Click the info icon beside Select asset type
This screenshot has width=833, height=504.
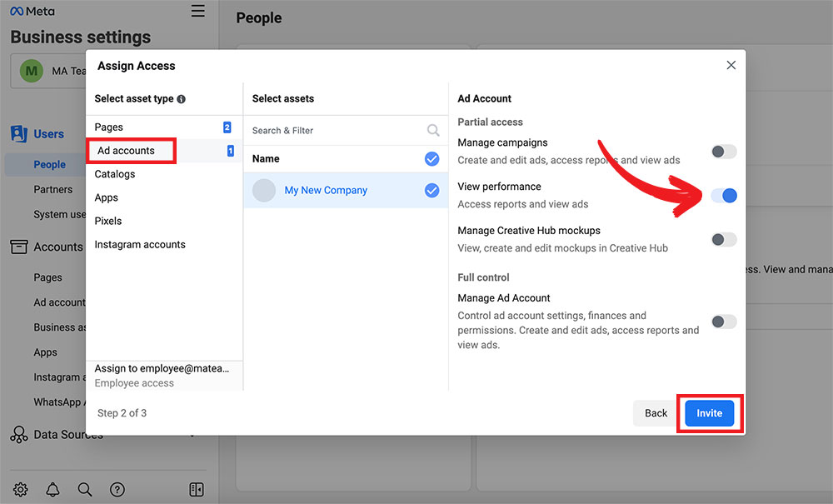point(182,99)
